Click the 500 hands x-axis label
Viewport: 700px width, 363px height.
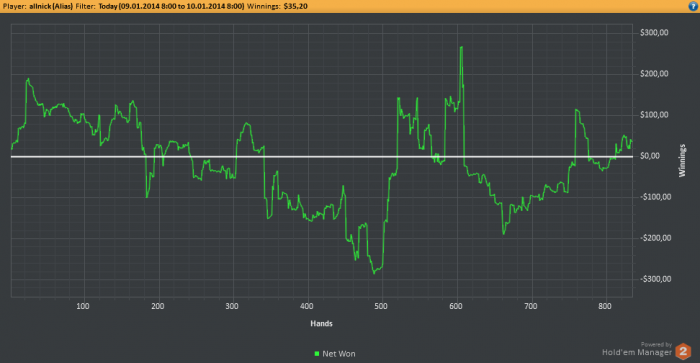click(x=381, y=306)
